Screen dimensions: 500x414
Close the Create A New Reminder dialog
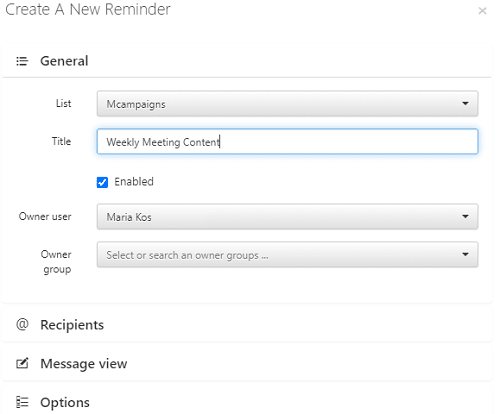(x=482, y=11)
